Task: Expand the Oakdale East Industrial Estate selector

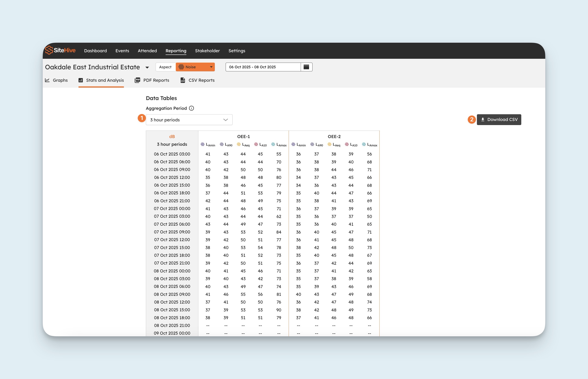Action: tap(147, 68)
